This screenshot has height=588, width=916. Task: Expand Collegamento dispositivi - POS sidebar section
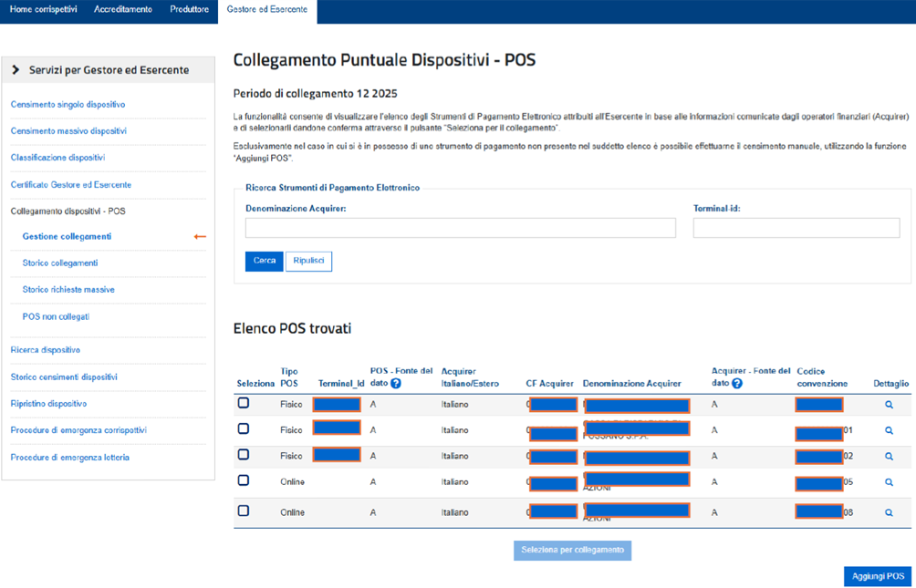(68, 211)
